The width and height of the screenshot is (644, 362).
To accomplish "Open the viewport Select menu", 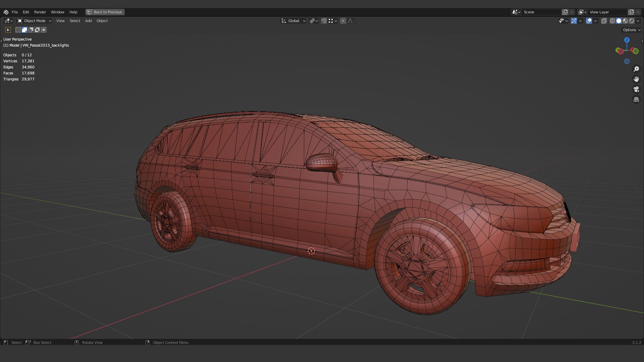I will pos(75,21).
